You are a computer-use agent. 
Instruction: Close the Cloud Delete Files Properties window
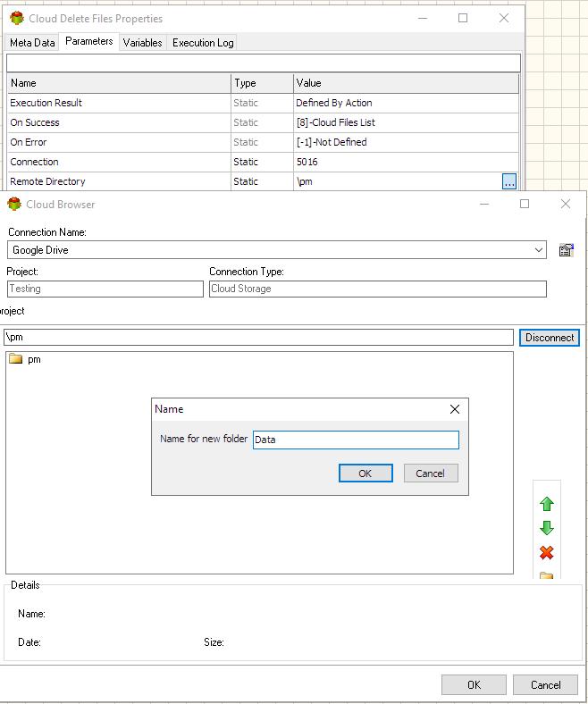(x=504, y=18)
